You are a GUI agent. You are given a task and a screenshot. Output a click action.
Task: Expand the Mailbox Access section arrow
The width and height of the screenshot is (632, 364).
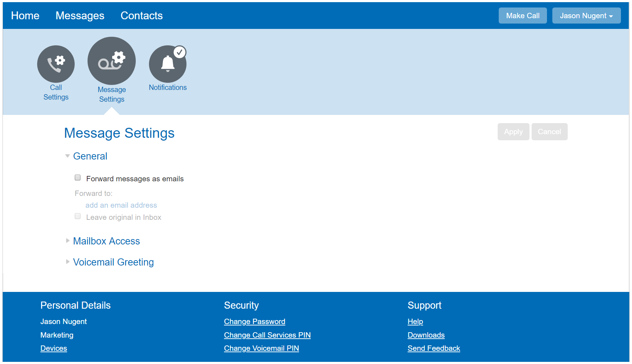point(68,241)
